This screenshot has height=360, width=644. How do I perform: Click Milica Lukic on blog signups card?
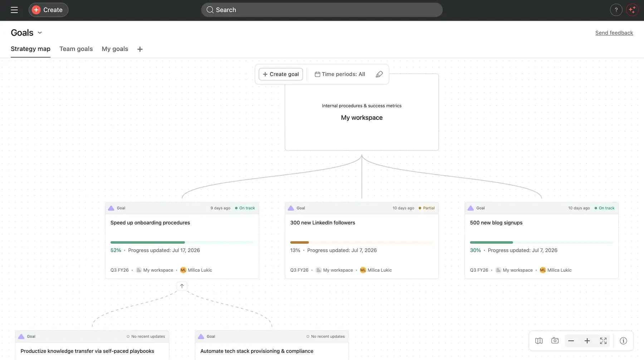[x=560, y=270]
